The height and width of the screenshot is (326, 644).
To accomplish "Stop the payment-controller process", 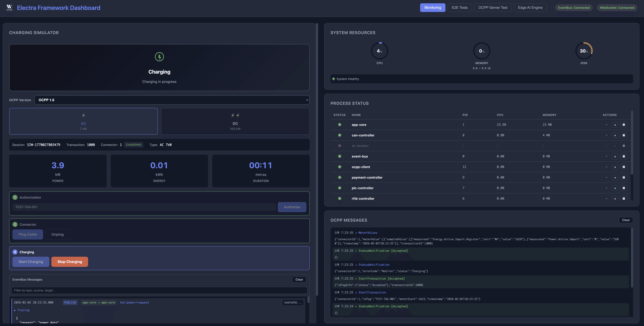I will point(615,177).
